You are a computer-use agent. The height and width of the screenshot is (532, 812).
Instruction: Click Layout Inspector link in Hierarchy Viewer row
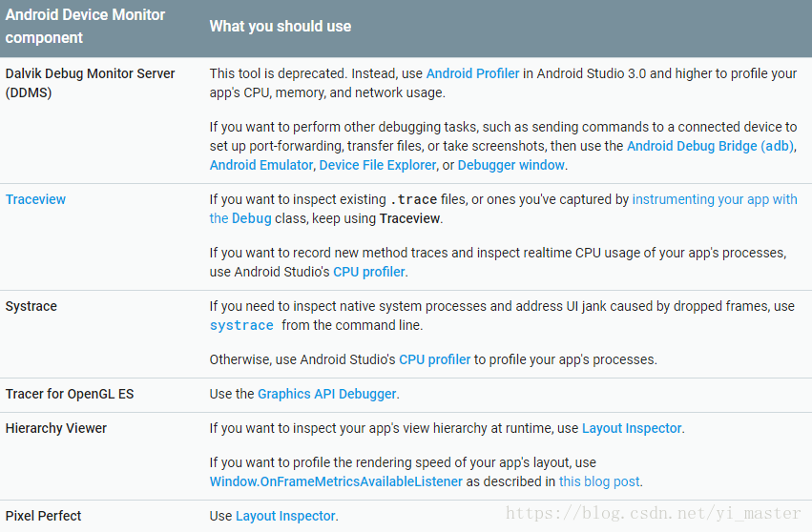click(x=632, y=428)
